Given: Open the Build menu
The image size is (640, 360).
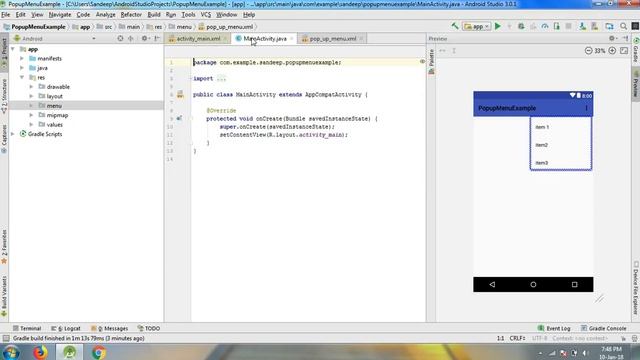Looking at the screenshot, I should point(154,15).
